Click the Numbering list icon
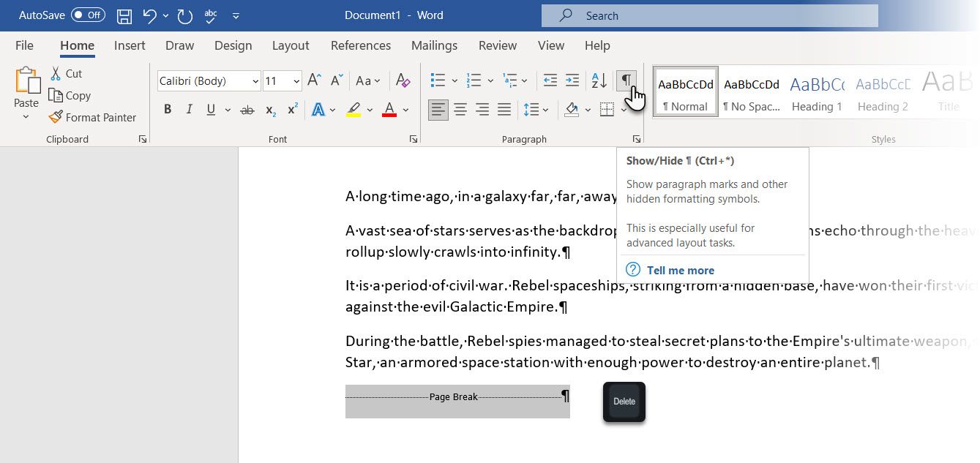 [474, 80]
